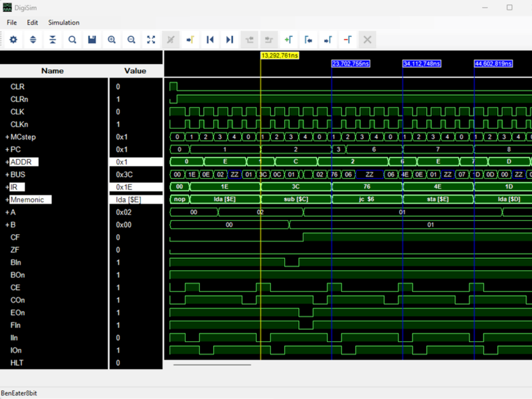The height and width of the screenshot is (399, 532).
Task: Select the IOn signal name
Action: [x=16, y=350]
